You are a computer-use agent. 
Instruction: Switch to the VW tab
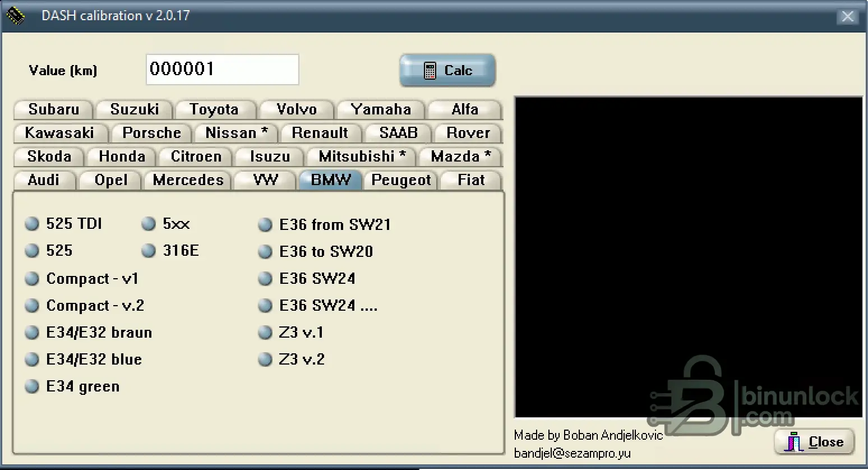point(265,180)
